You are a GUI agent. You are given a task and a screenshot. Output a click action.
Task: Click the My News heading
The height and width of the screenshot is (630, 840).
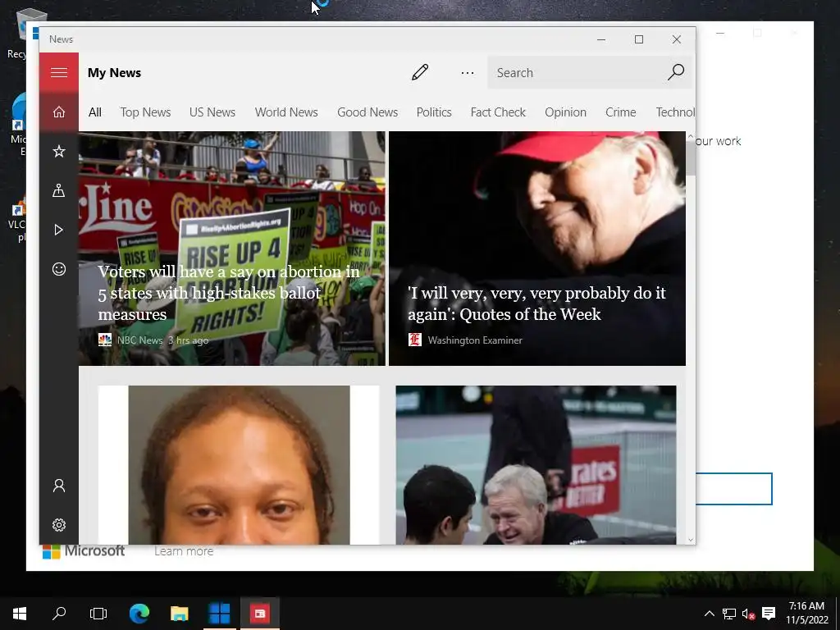tap(114, 73)
